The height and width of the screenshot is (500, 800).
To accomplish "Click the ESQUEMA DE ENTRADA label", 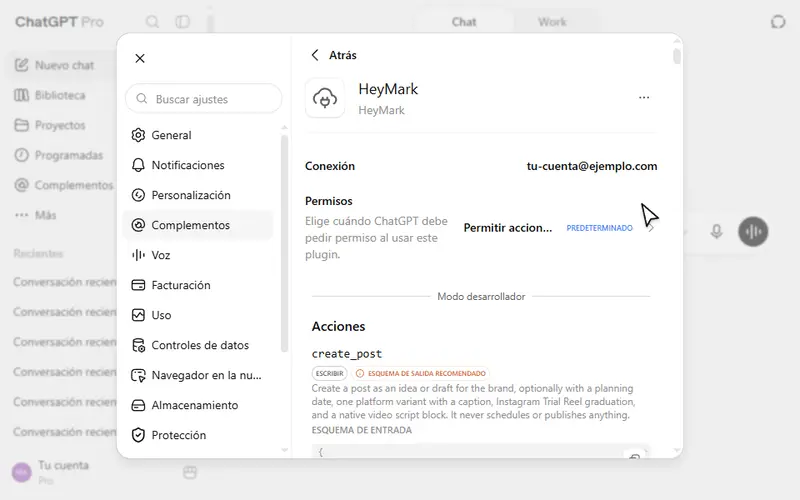I will click(362, 430).
